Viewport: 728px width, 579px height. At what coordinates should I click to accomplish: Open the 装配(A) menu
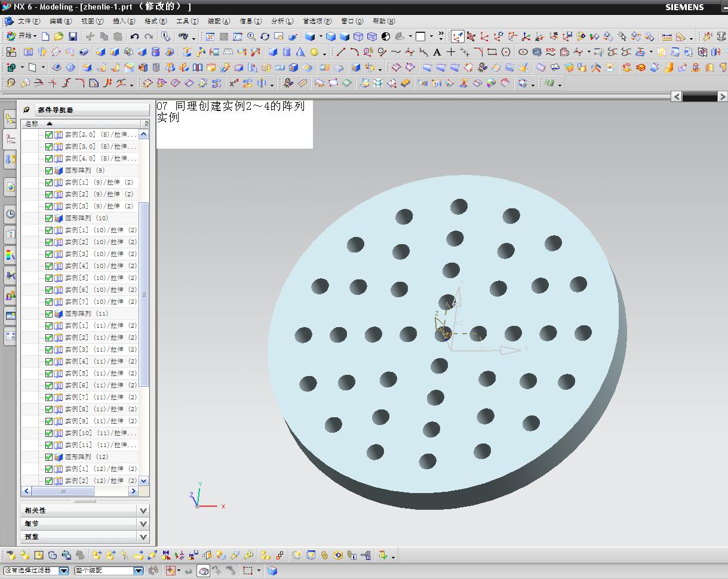click(219, 21)
